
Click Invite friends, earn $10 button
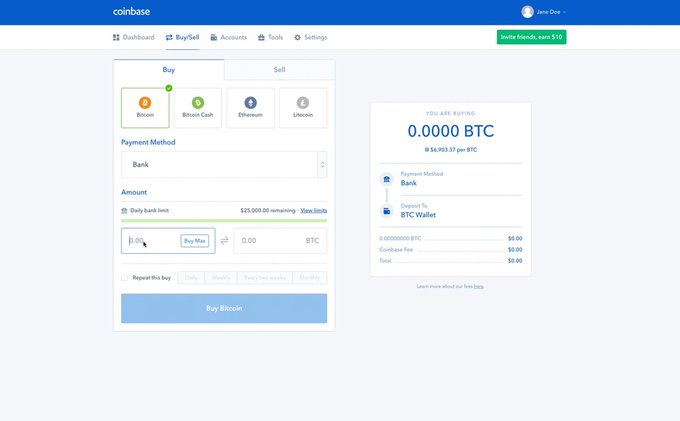point(531,37)
